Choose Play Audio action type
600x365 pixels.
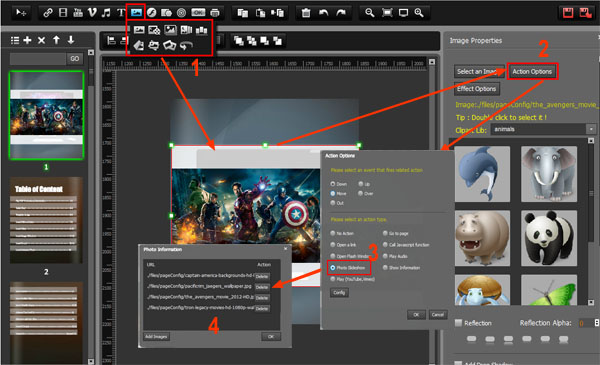coord(385,256)
